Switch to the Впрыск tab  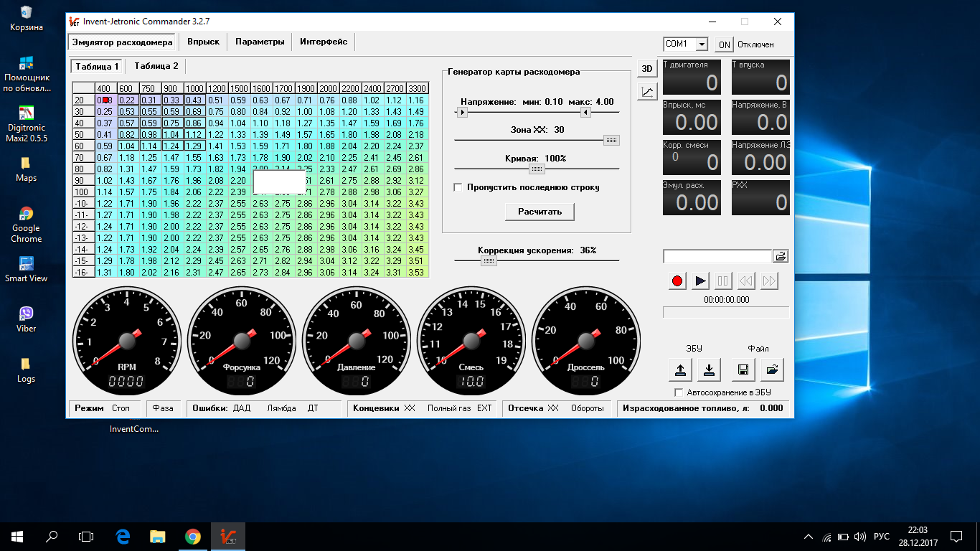click(x=204, y=42)
